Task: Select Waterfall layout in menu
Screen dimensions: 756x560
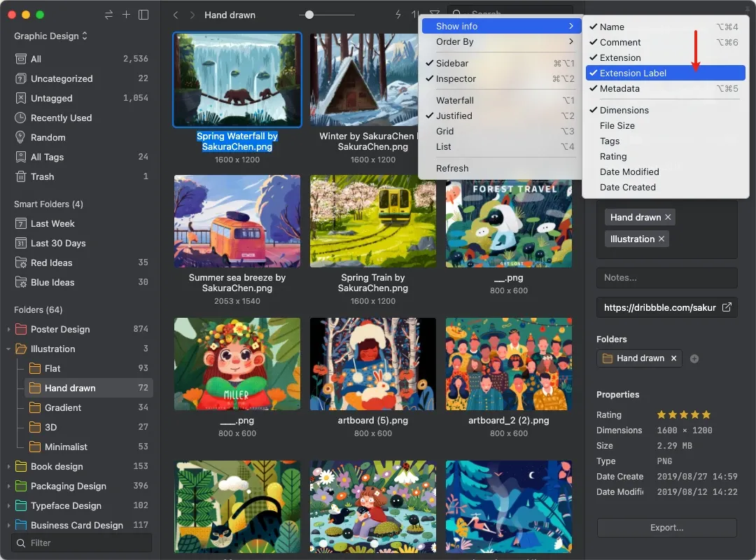Action: (500, 100)
